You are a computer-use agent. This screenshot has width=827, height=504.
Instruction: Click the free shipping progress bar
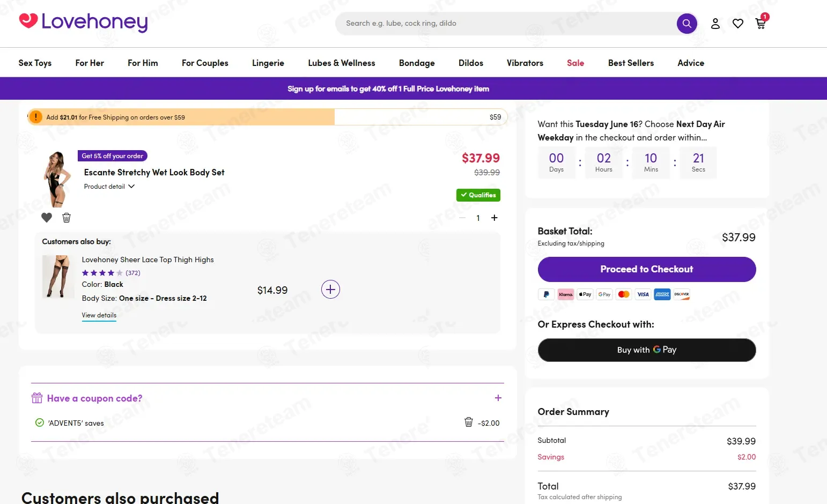(x=268, y=117)
